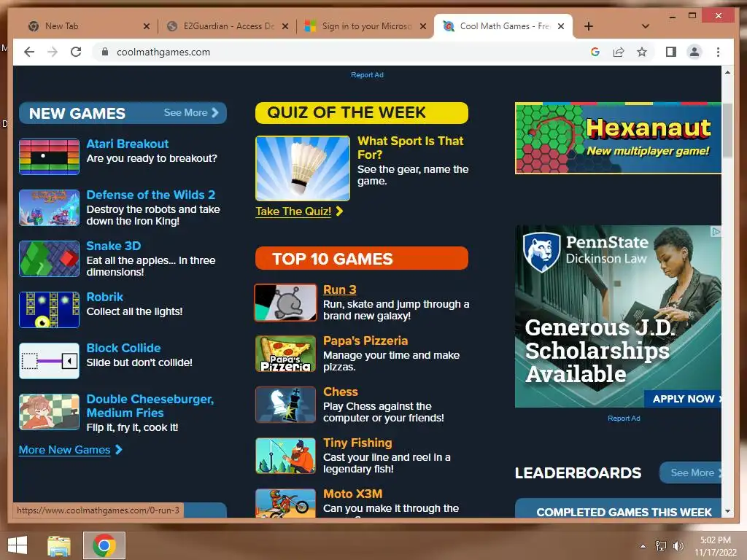Open the browser side panel icon

point(671,52)
